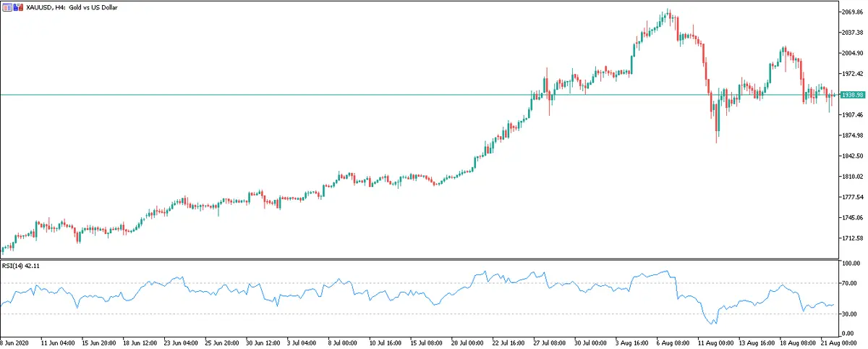The height and width of the screenshot is (349, 868).
Task: Click the highest candlestick near the 2069 peak
Action: [668, 12]
